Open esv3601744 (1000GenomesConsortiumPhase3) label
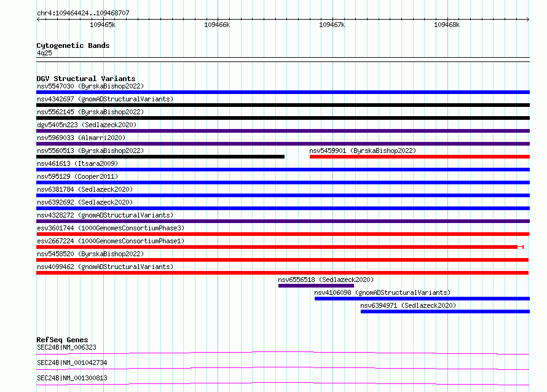Image resolution: width=547 pixels, height=392 pixels. [111, 228]
